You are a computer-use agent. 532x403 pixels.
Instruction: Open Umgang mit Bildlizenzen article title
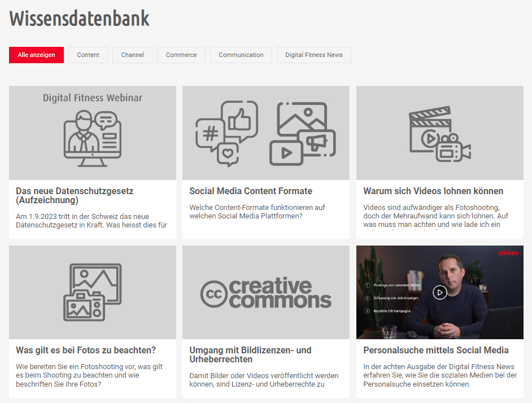pos(250,354)
